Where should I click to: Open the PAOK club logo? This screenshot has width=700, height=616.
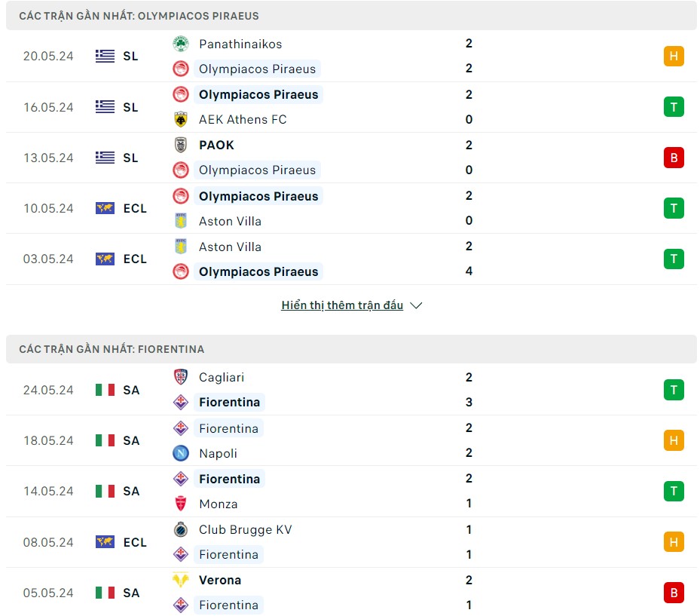(x=181, y=145)
